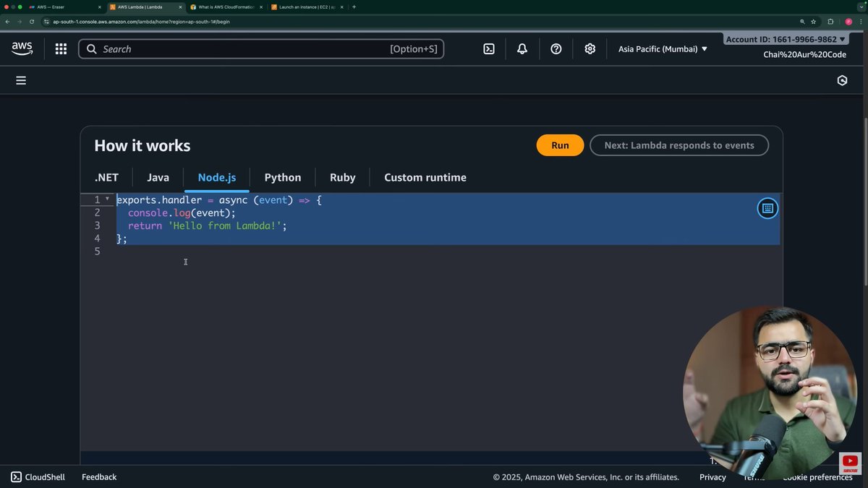Toggle keyboard shortcuts icon in code editor

pyautogui.click(x=767, y=208)
